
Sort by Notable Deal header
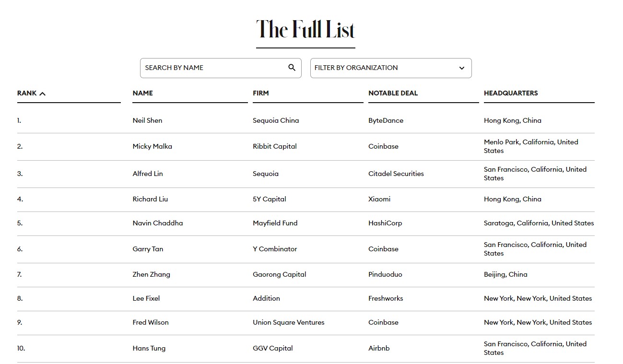tap(393, 93)
